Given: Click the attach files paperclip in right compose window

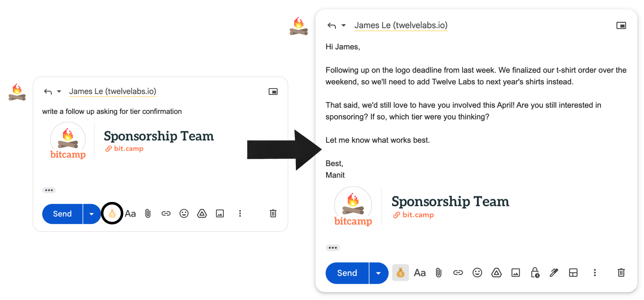Looking at the screenshot, I should tap(439, 273).
